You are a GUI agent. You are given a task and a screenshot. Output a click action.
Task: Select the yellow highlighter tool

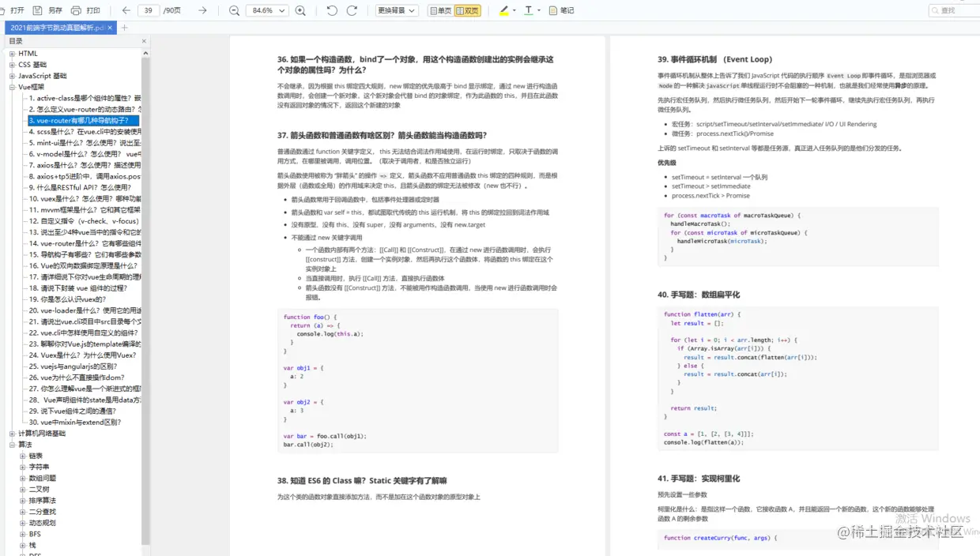pyautogui.click(x=504, y=10)
